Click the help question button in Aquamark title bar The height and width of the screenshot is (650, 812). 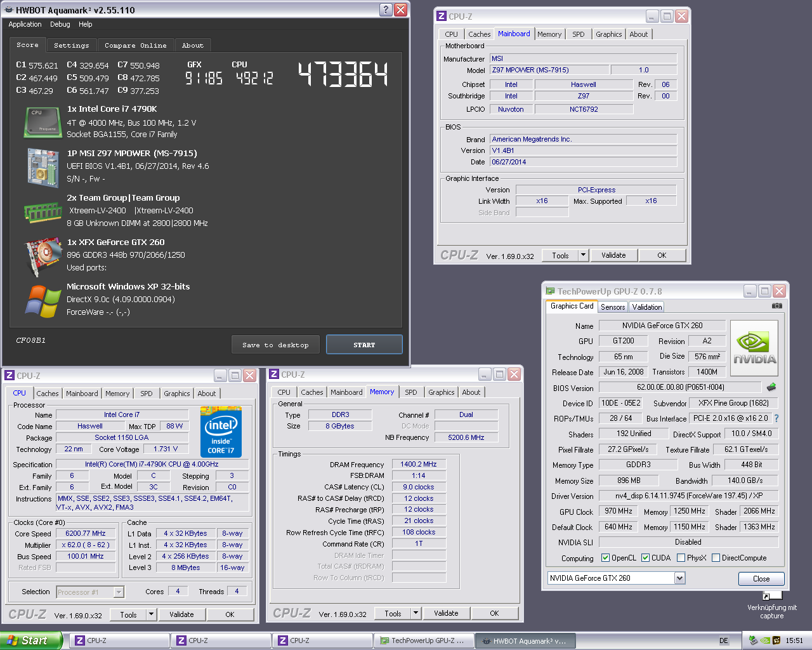[386, 10]
